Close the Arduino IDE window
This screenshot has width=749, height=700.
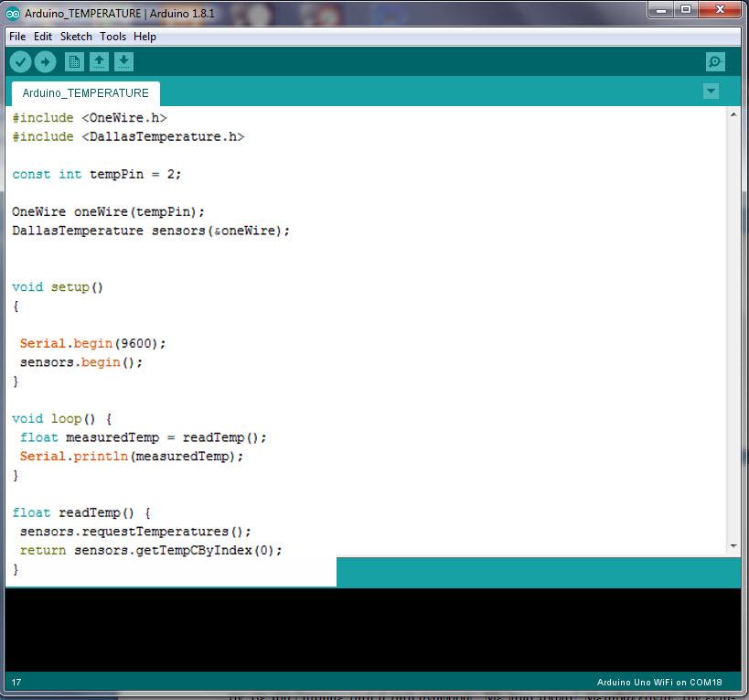pyautogui.click(x=721, y=9)
